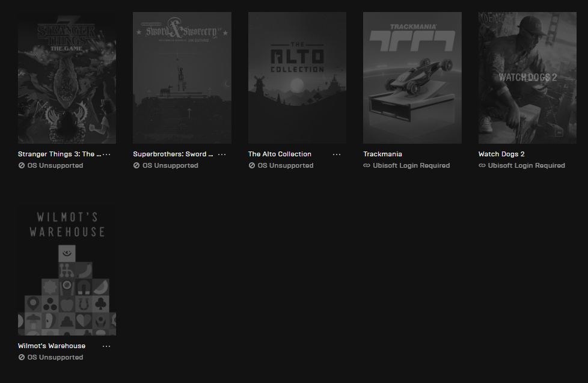The image size is (588, 383).
Task: Select the Trackmania cover art
Action: point(412,78)
